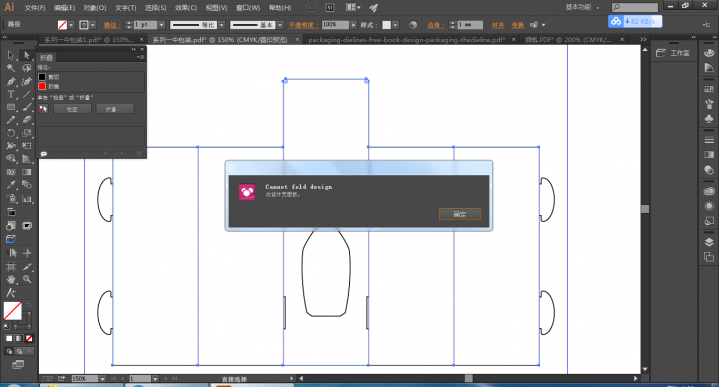Select the Direct Selection tool
This screenshot has width=719, height=387.
(27, 55)
